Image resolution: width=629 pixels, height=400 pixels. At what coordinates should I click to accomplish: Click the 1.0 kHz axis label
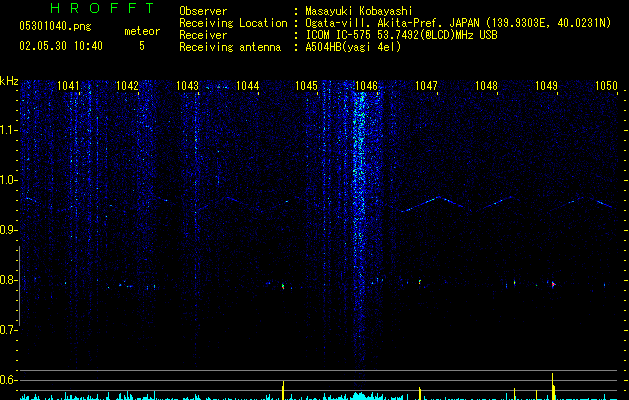click(9, 180)
